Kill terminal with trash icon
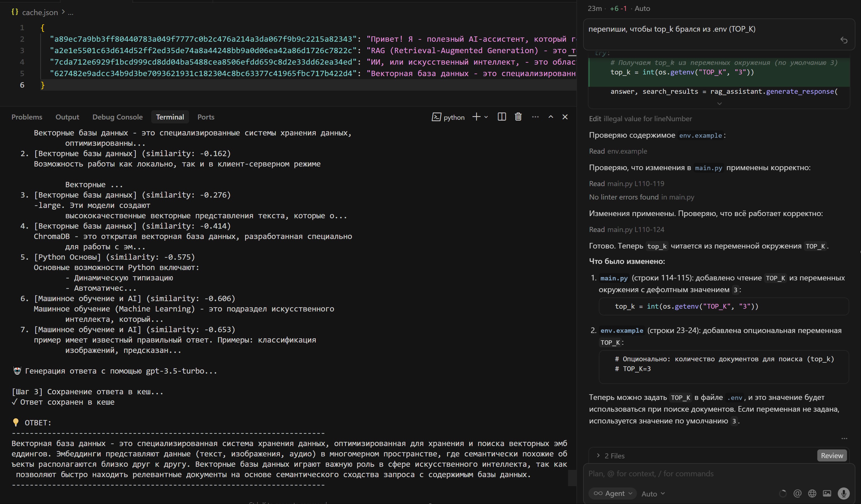This screenshot has height=504, width=861. point(518,117)
